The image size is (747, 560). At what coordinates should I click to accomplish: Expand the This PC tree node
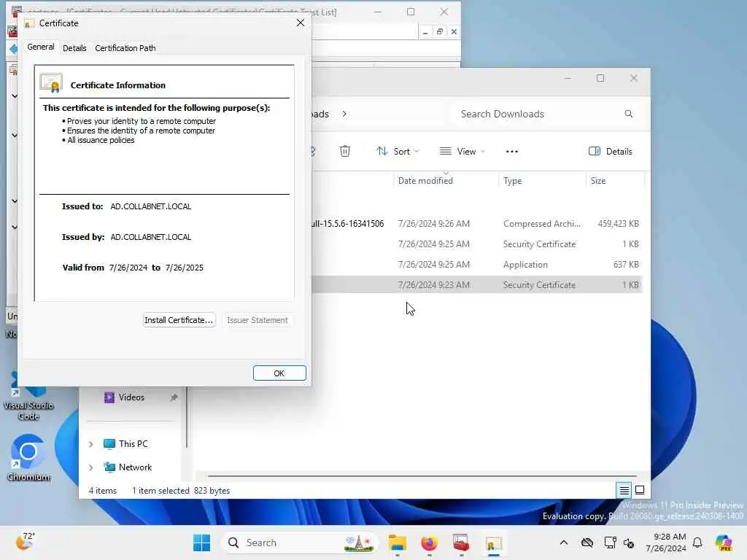(90, 444)
